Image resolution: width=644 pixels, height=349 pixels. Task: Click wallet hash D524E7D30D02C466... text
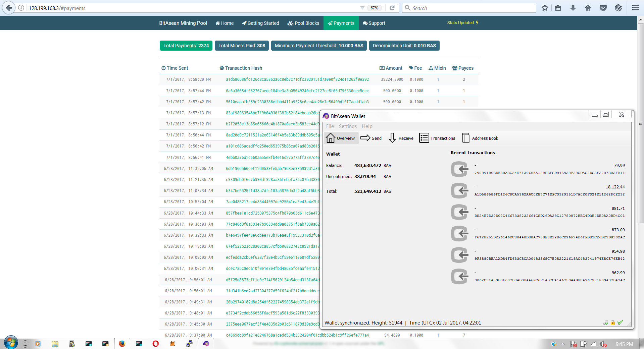(x=549, y=216)
